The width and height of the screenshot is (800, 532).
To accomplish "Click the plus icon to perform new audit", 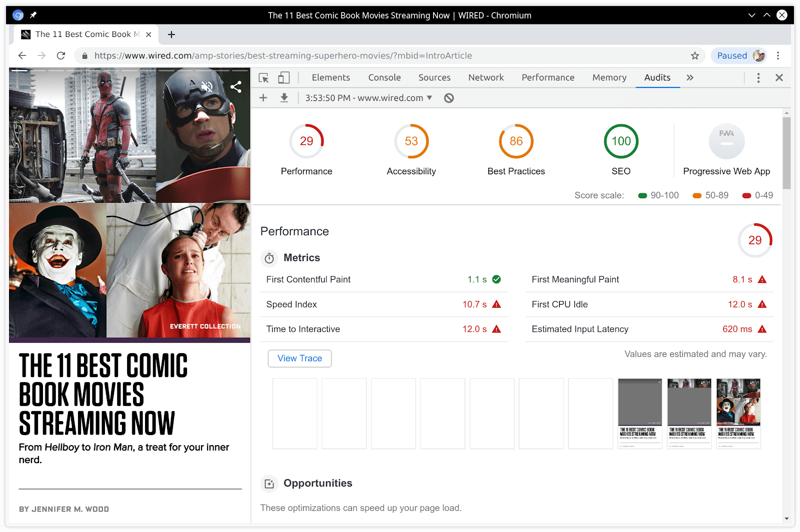I will 263,98.
